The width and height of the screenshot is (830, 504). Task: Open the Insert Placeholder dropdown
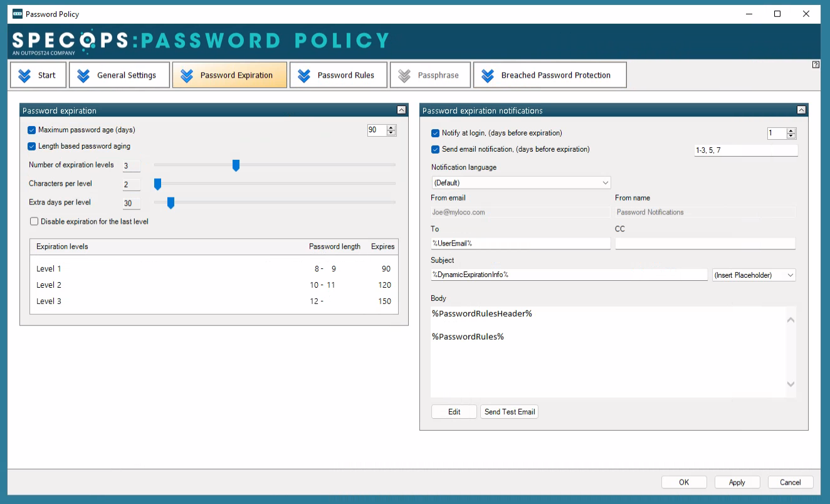pos(754,275)
